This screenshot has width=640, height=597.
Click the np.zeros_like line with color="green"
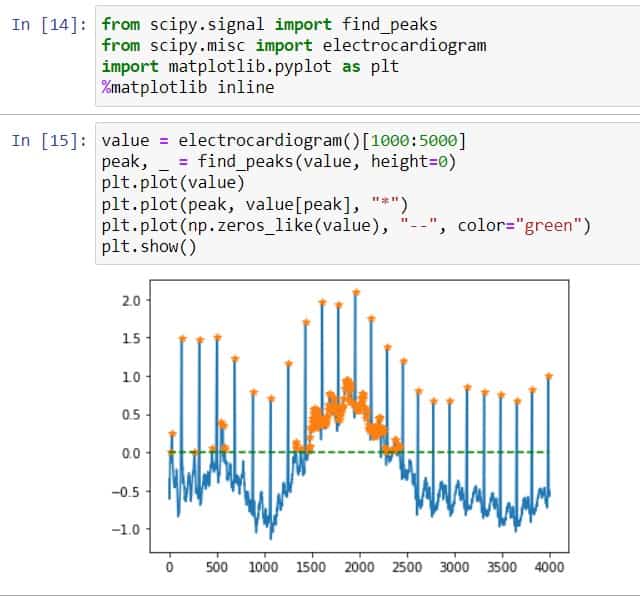[346, 226]
